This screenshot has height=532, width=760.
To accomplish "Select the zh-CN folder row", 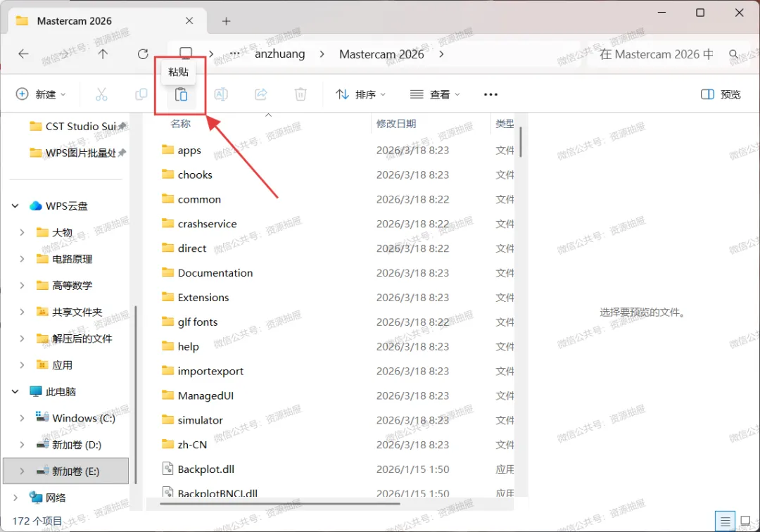I will [x=337, y=445].
